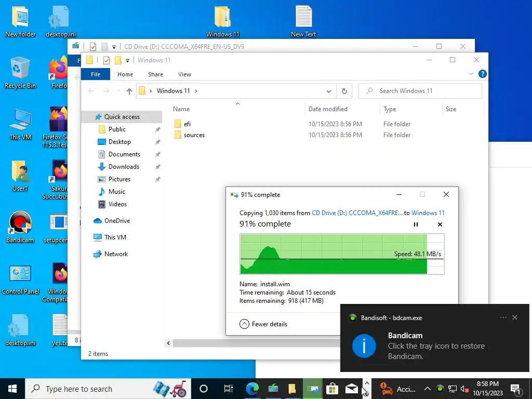Viewport: 532px width, 399px height.
Task: Open Downloads in Quick access
Action: coord(124,167)
